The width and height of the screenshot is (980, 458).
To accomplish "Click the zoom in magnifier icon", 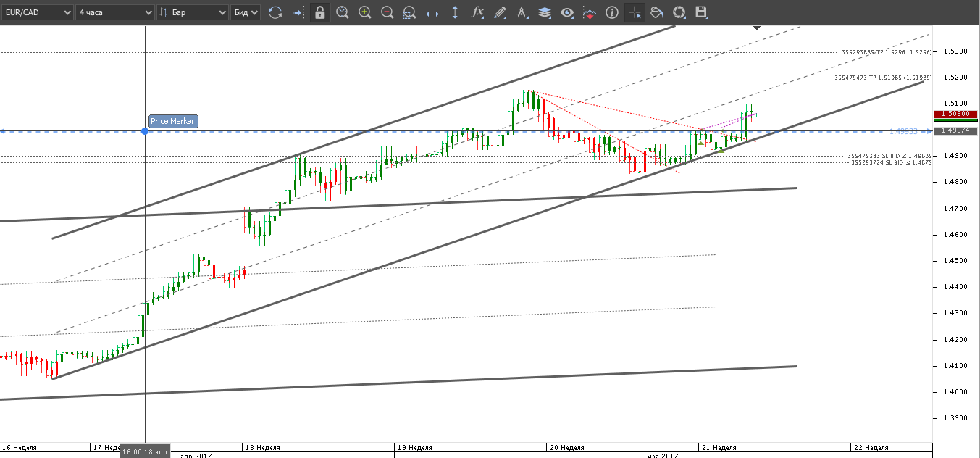I will point(365,12).
